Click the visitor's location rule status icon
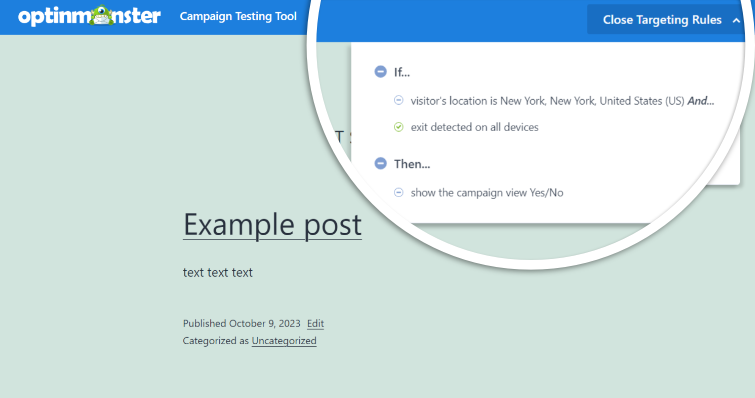 [399, 100]
